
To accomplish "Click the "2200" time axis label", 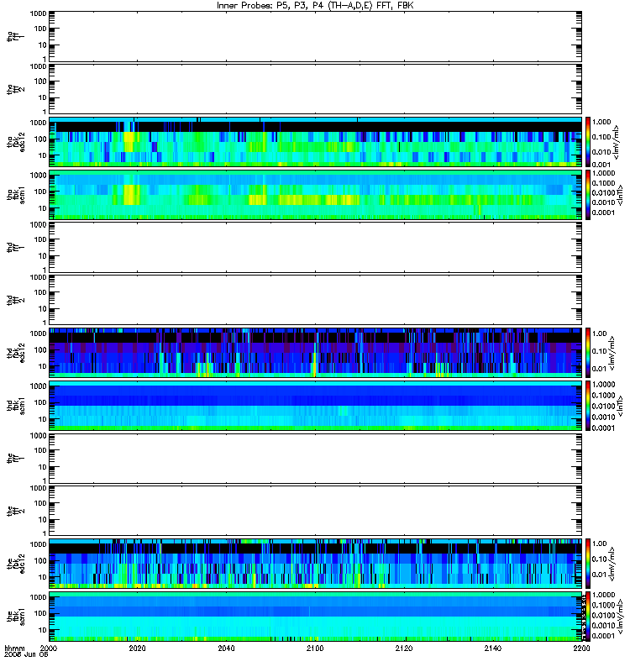I will click(x=581, y=648).
